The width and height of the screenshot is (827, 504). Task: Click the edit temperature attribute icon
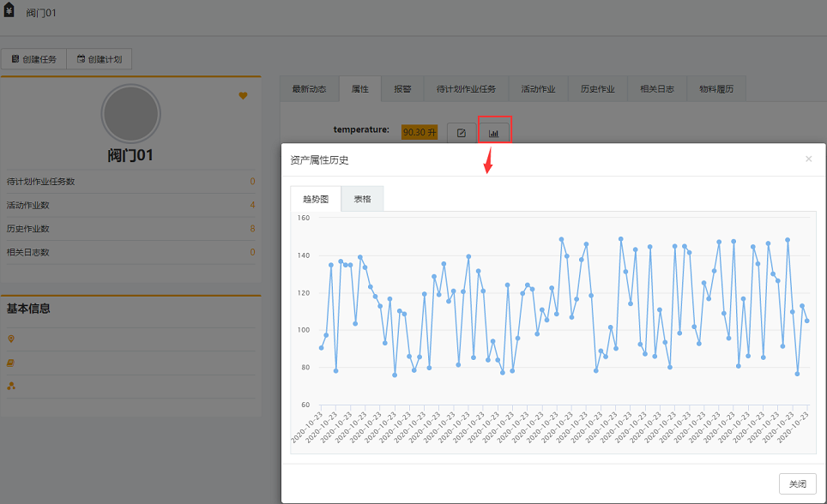(462, 133)
